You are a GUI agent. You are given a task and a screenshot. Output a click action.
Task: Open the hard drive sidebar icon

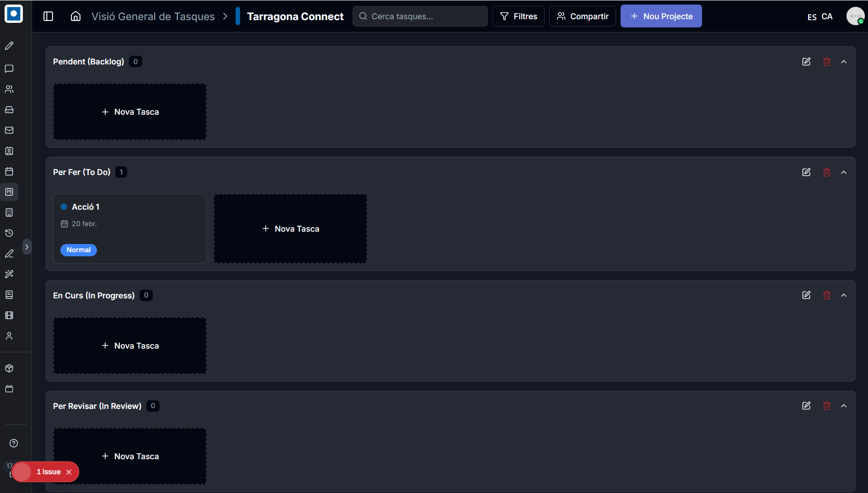click(x=9, y=110)
